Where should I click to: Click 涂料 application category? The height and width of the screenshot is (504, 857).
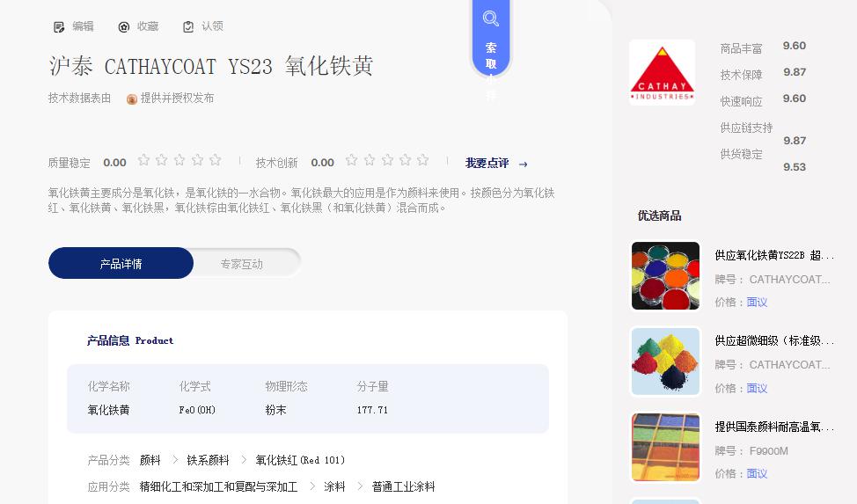(x=334, y=486)
